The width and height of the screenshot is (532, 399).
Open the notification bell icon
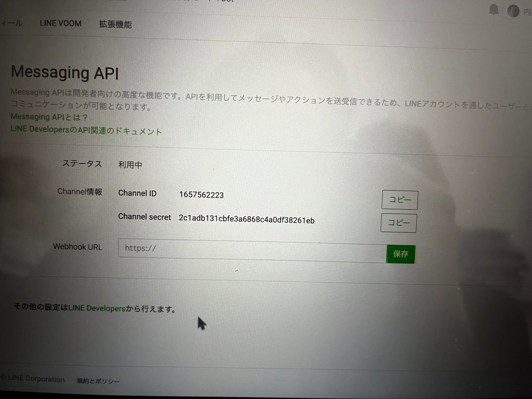pos(494,10)
